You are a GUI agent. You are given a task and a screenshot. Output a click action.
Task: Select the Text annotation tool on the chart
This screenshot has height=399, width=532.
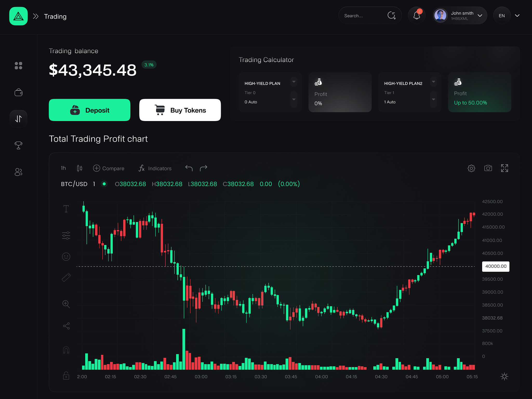pyautogui.click(x=66, y=208)
